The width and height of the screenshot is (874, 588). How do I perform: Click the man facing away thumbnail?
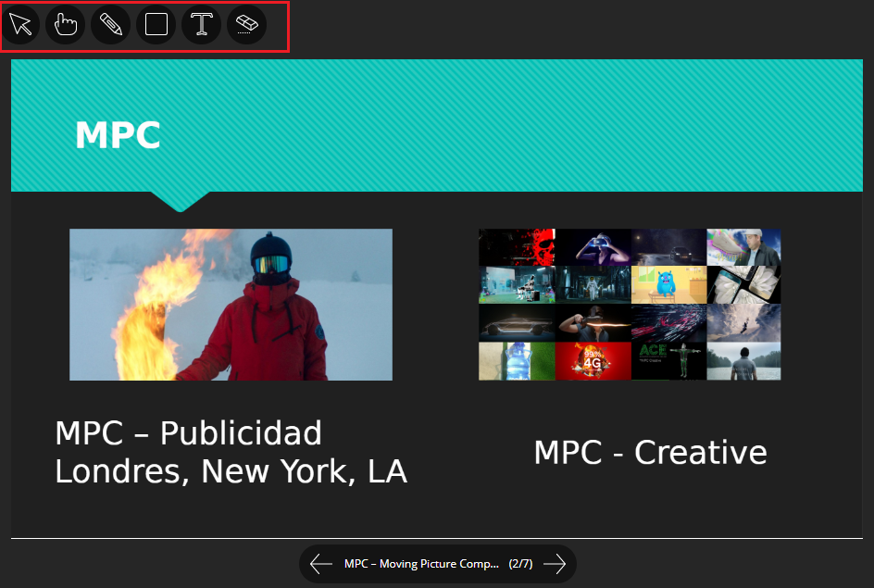[x=743, y=361]
